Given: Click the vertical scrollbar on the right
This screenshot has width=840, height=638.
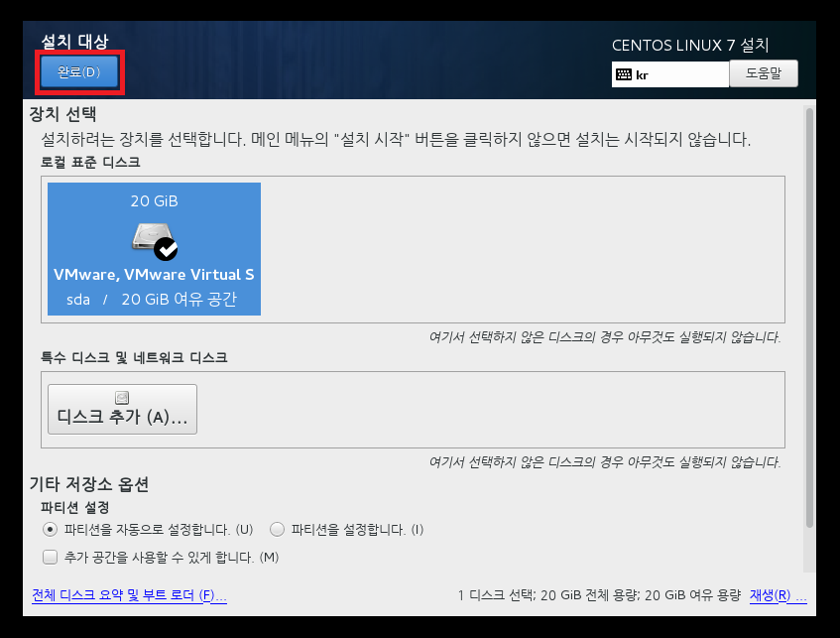Looking at the screenshot, I should (809, 318).
